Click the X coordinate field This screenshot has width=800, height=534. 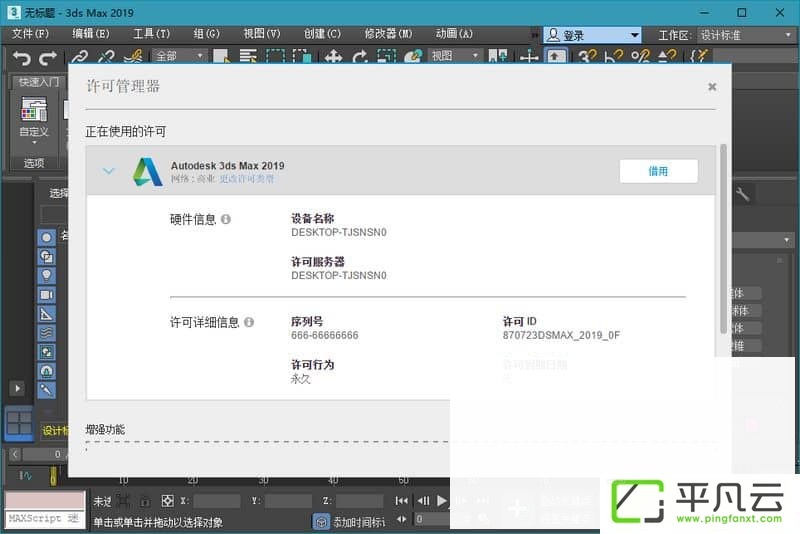tap(217, 501)
